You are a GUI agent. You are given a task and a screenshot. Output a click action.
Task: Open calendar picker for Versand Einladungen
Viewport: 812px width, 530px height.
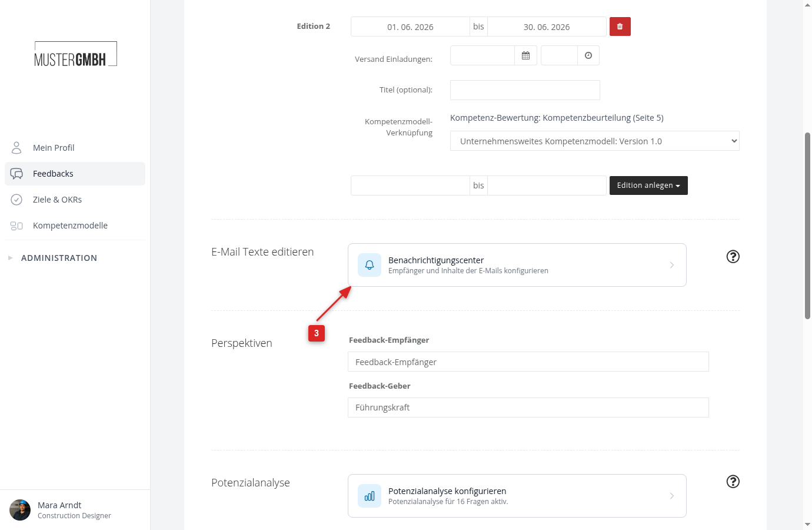(525, 55)
